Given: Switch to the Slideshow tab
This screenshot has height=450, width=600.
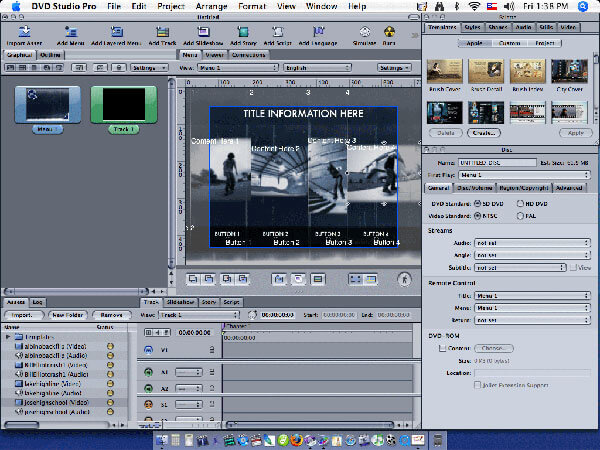Looking at the screenshot, I should click(181, 301).
